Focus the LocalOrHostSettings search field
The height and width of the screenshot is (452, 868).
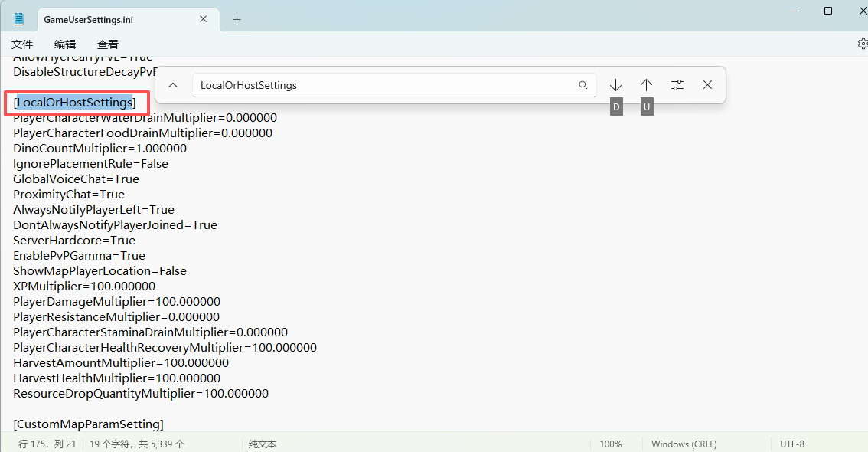[x=383, y=85]
